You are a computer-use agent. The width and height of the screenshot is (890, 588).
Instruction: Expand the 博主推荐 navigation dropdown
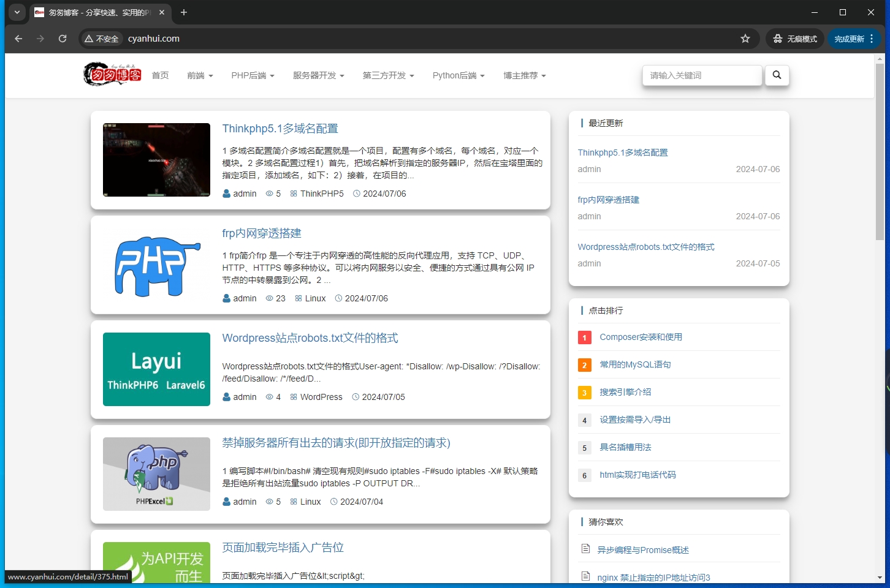[524, 75]
